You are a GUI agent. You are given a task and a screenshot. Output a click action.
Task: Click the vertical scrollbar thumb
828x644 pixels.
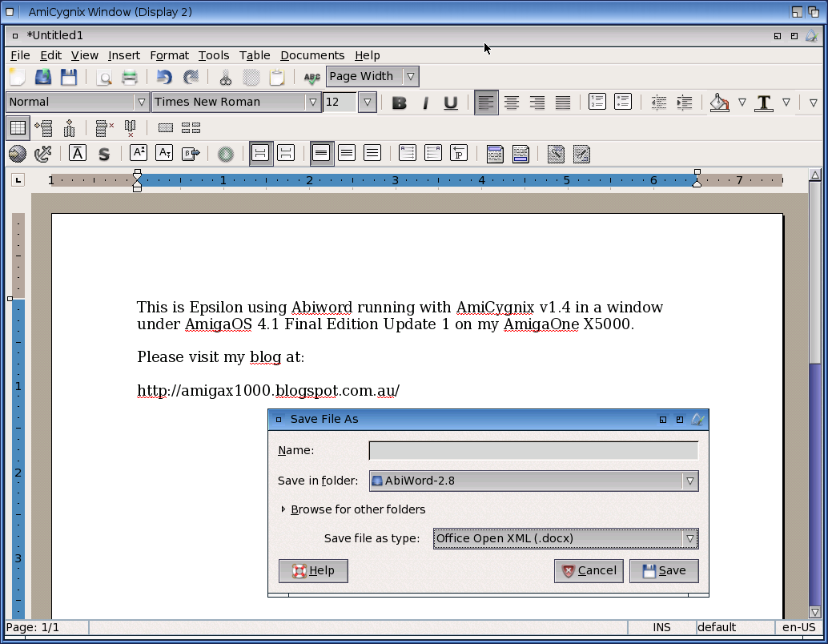(815, 272)
